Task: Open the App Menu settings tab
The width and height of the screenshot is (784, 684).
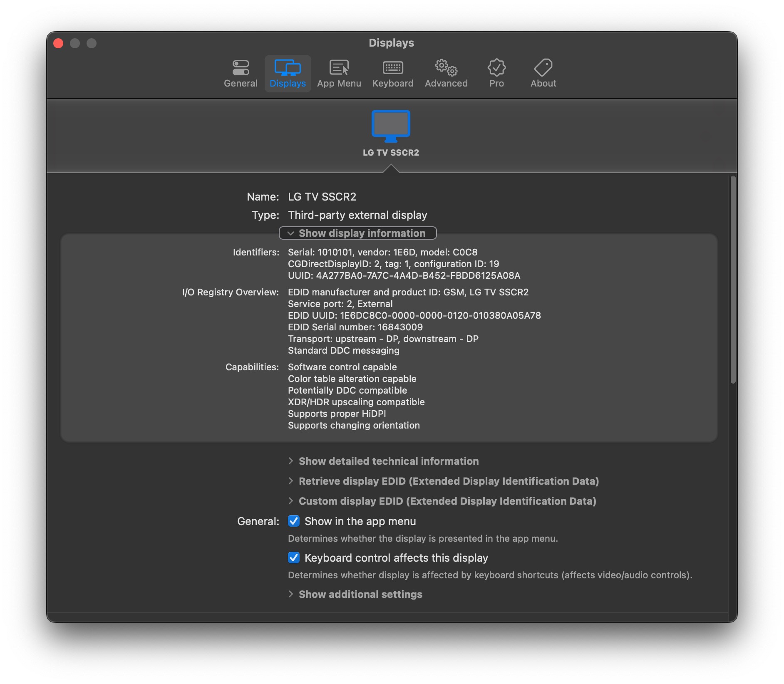Action: tap(339, 74)
